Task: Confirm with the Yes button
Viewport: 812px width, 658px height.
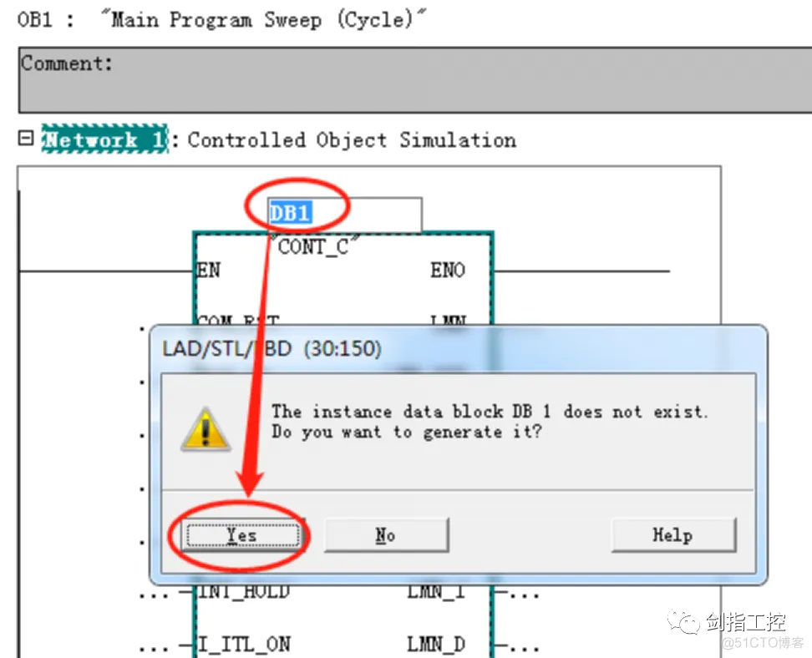Action: 243,535
